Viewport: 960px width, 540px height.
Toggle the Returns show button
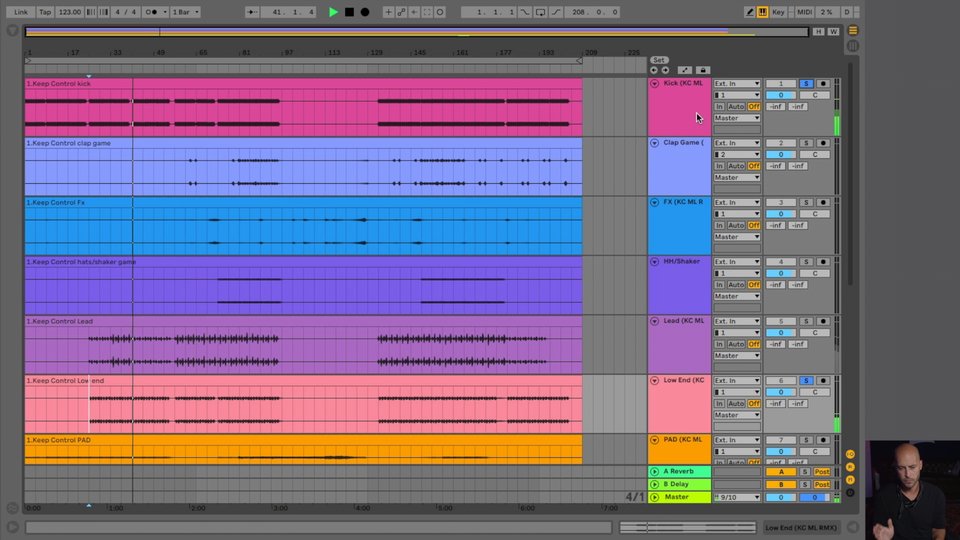pos(850,467)
